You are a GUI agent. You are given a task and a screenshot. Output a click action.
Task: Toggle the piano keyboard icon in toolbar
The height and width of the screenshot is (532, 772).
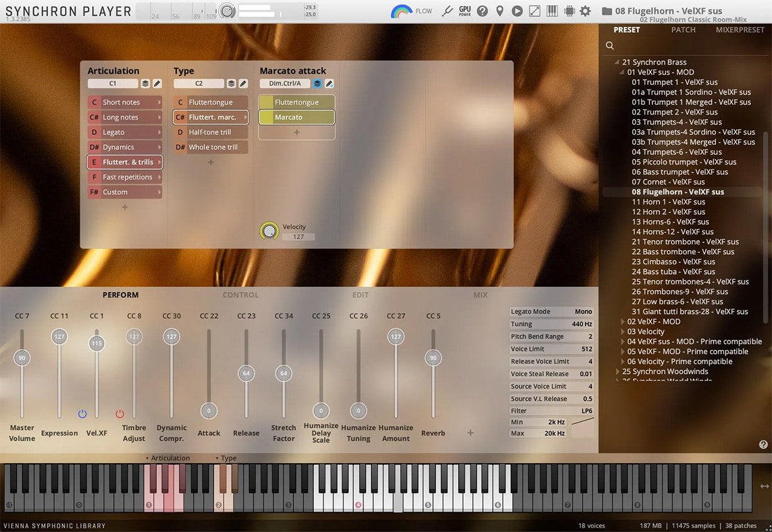click(x=552, y=11)
